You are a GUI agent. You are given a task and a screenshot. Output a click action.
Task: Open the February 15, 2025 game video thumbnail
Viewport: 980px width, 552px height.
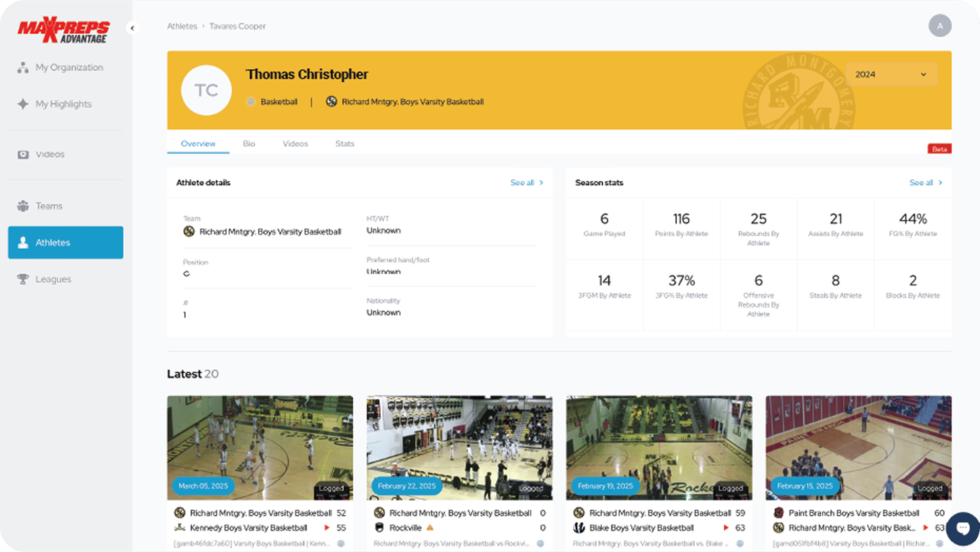(858, 448)
